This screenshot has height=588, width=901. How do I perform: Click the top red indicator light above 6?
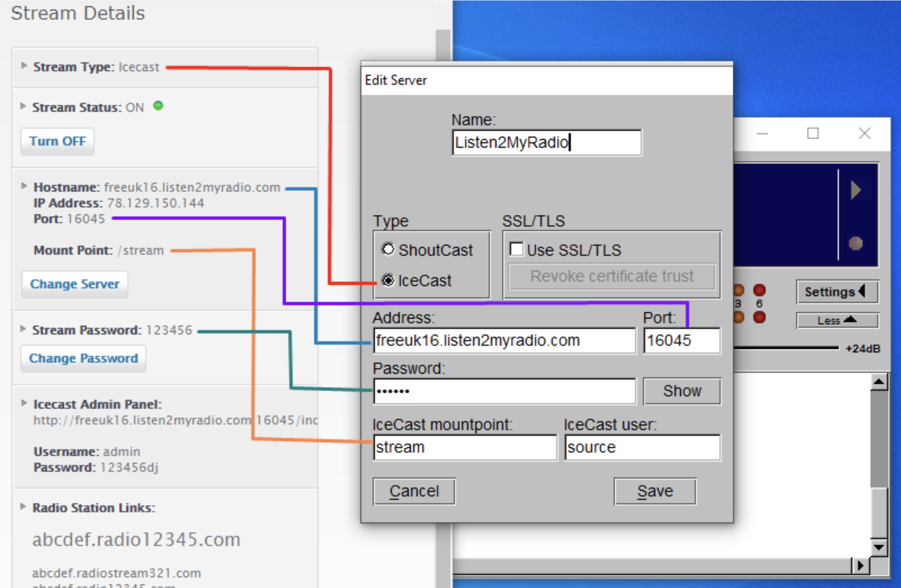click(x=759, y=290)
